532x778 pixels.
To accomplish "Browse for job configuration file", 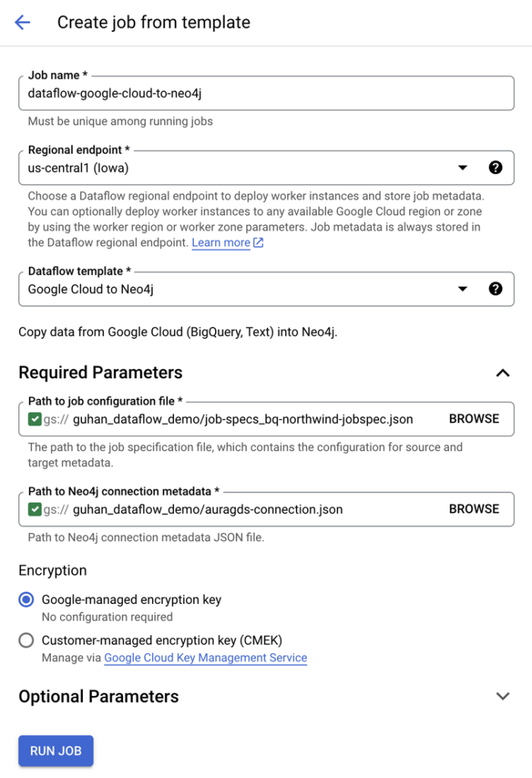I will coord(473,419).
